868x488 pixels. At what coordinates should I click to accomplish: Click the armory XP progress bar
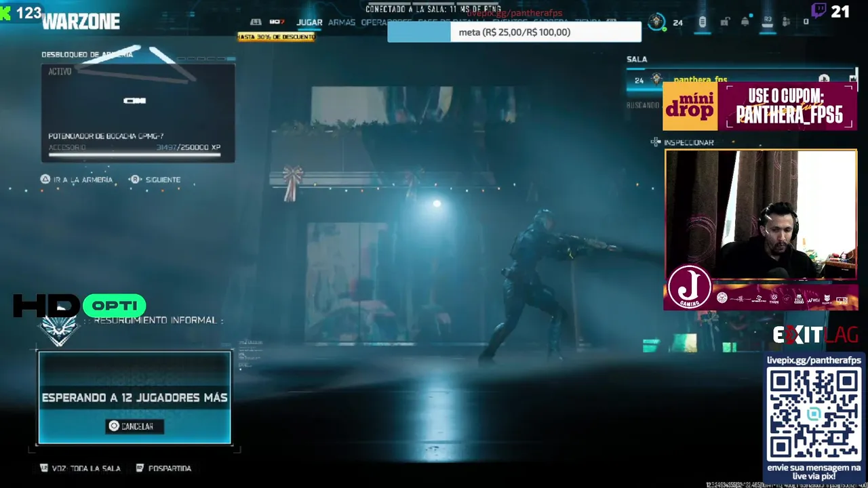(134, 155)
